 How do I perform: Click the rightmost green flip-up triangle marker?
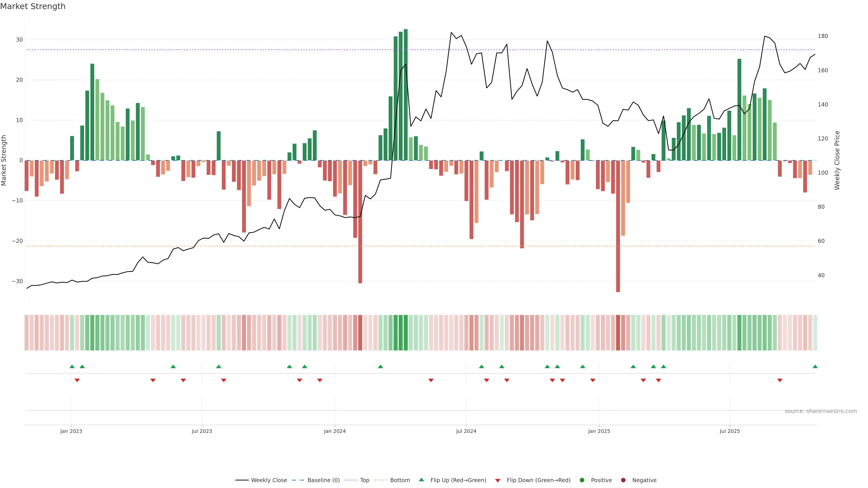pyautogui.click(x=815, y=366)
